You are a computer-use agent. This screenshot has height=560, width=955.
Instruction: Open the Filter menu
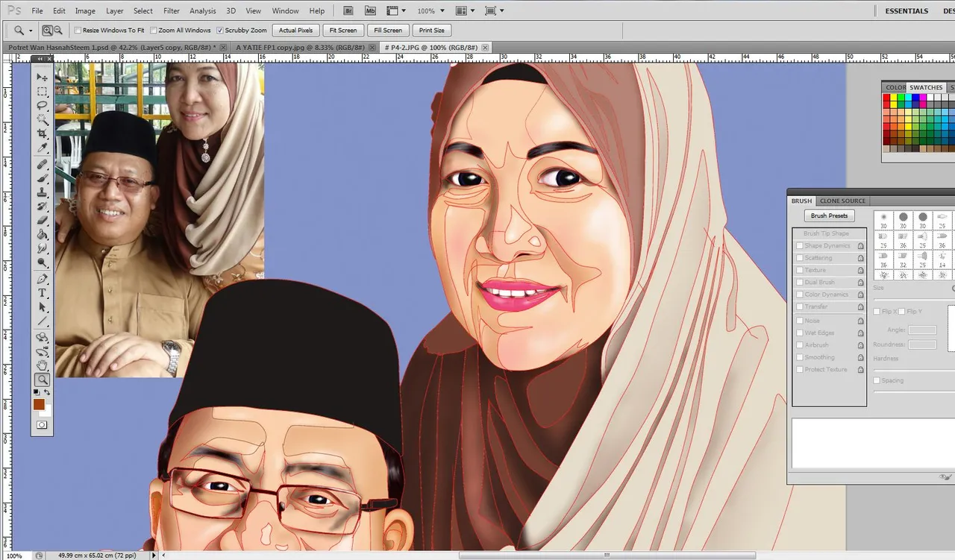(x=172, y=11)
